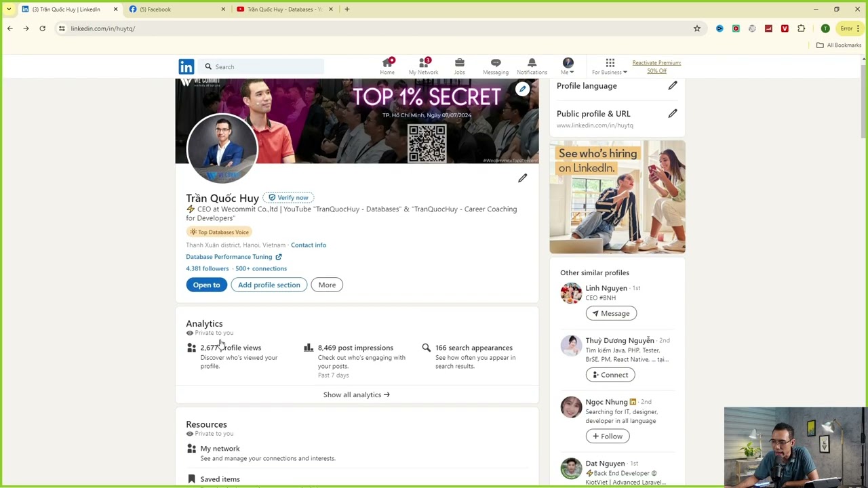Open the Notifications bell
Image resolution: width=868 pixels, height=488 pixels.
[532, 66]
